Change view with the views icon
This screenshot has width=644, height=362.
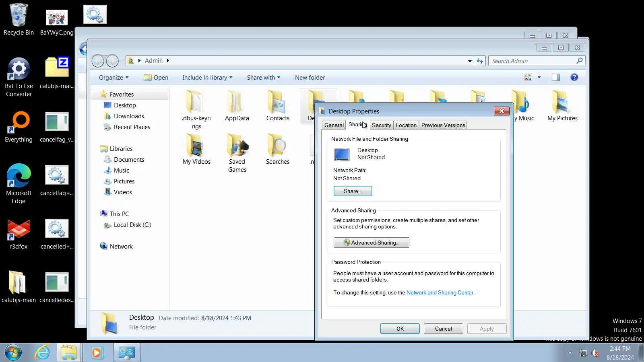[528, 77]
